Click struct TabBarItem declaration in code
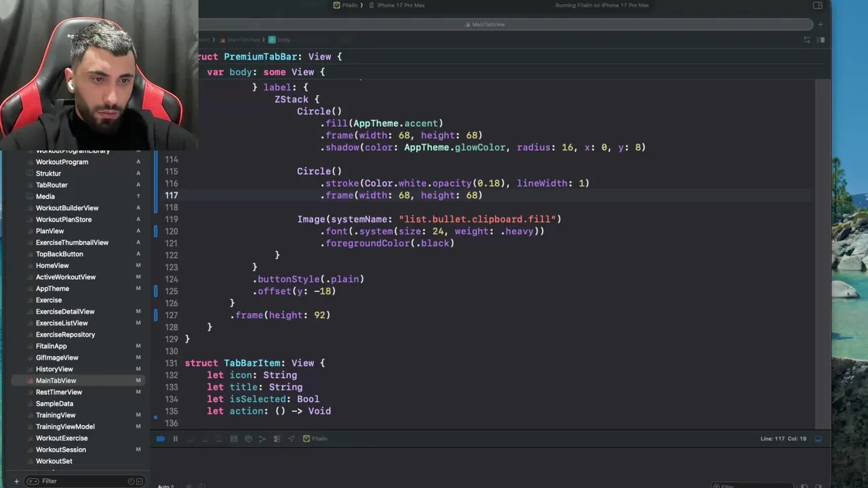 click(255, 363)
